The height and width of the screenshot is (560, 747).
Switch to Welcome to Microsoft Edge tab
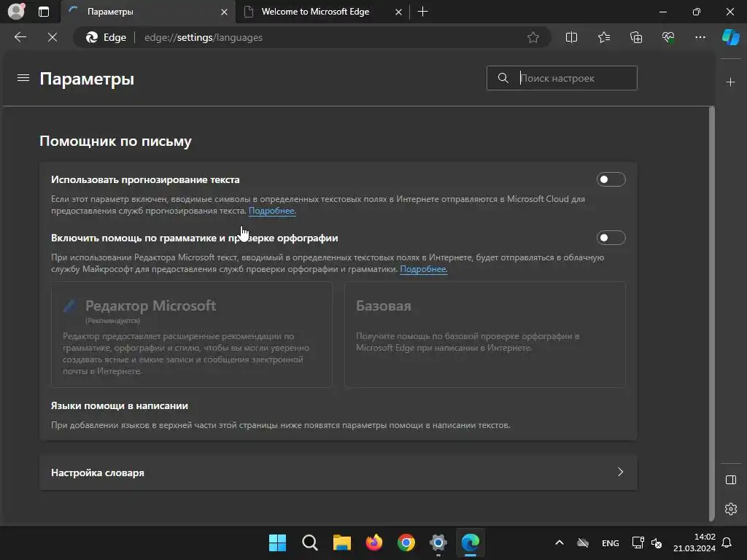coord(322,12)
